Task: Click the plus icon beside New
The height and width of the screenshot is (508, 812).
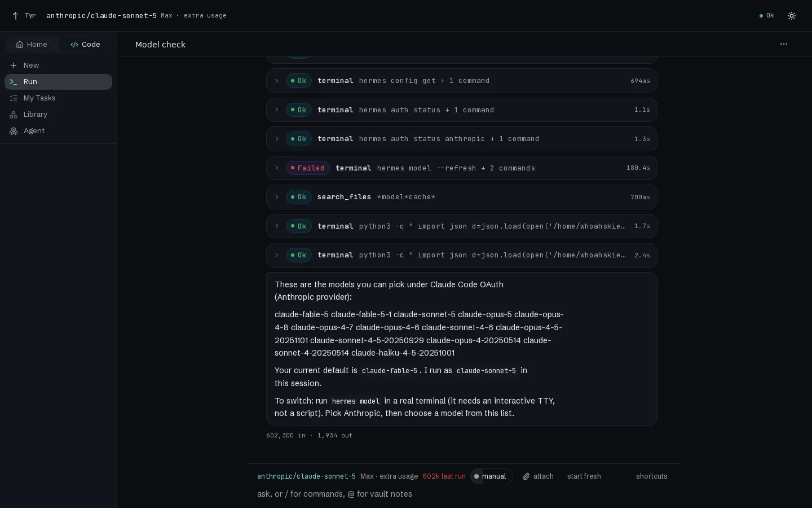Action: pyautogui.click(x=14, y=65)
